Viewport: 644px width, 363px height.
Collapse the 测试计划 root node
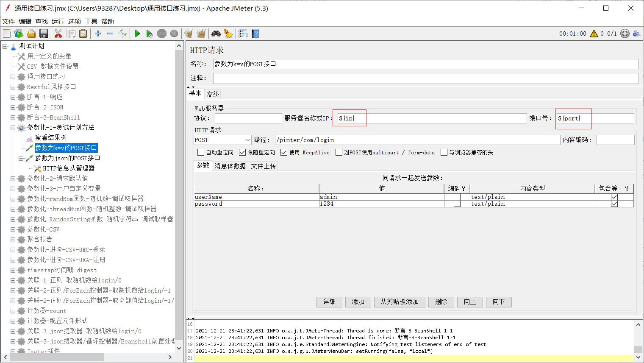click(5, 46)
